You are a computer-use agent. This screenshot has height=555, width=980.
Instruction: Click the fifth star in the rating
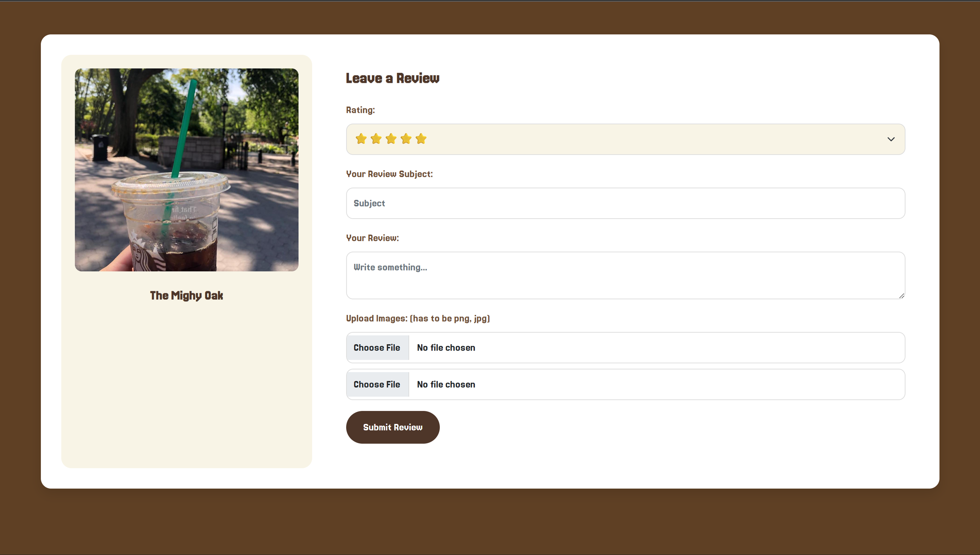(421, 139)
